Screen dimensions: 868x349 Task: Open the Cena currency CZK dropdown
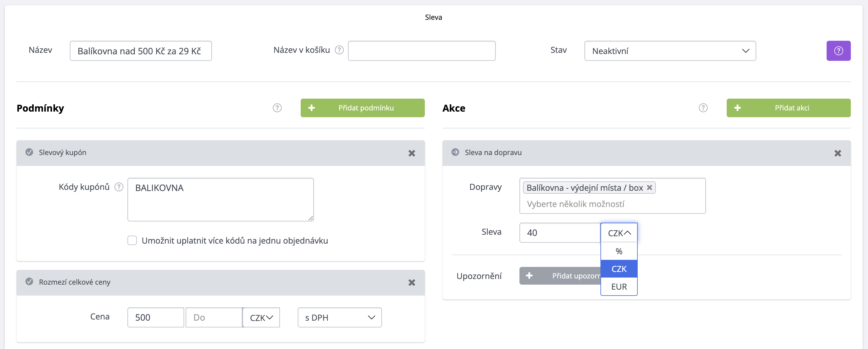tap(261, 317)
